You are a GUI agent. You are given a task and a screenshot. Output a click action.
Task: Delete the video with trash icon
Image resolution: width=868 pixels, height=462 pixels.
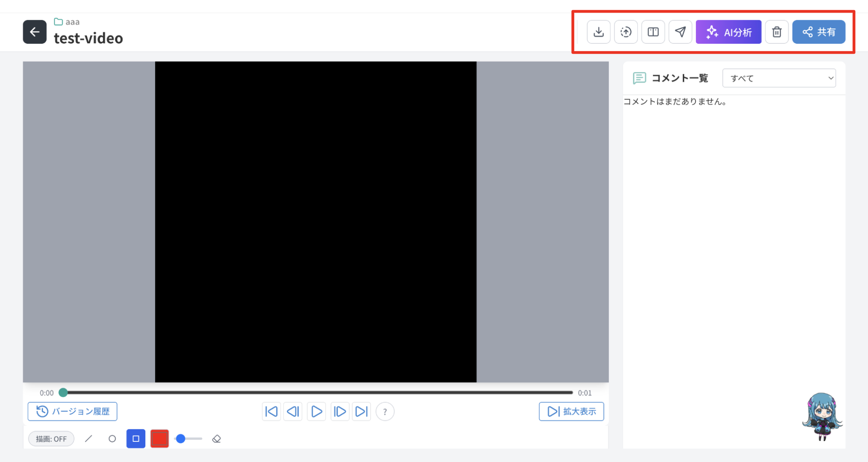pyautogui.click(x=776, y=32)
